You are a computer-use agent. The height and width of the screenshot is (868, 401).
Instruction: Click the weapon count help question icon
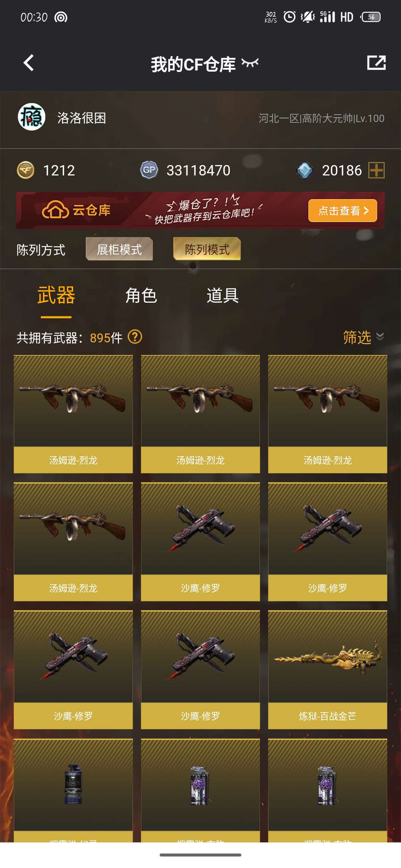tap(135, 337)
